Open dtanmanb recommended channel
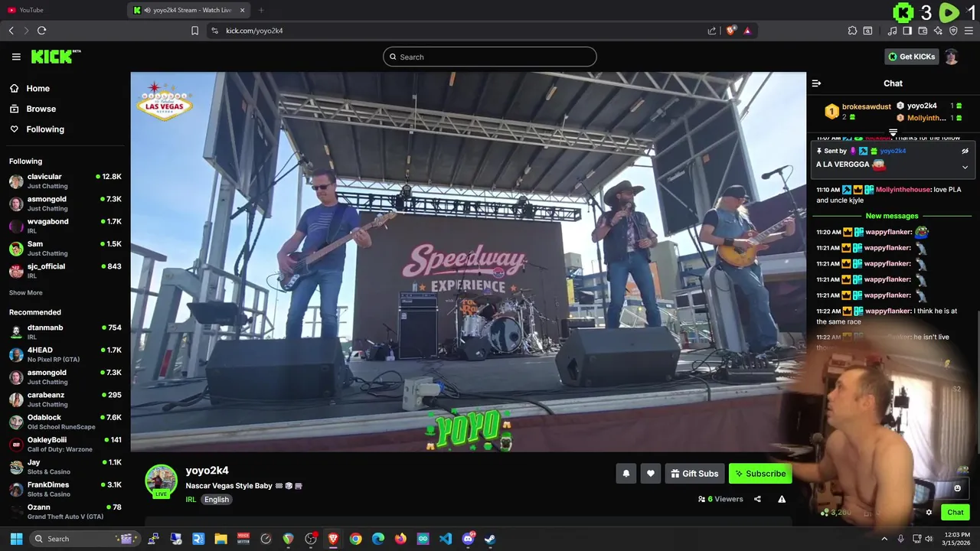980x551 pixels. [65, 332]
